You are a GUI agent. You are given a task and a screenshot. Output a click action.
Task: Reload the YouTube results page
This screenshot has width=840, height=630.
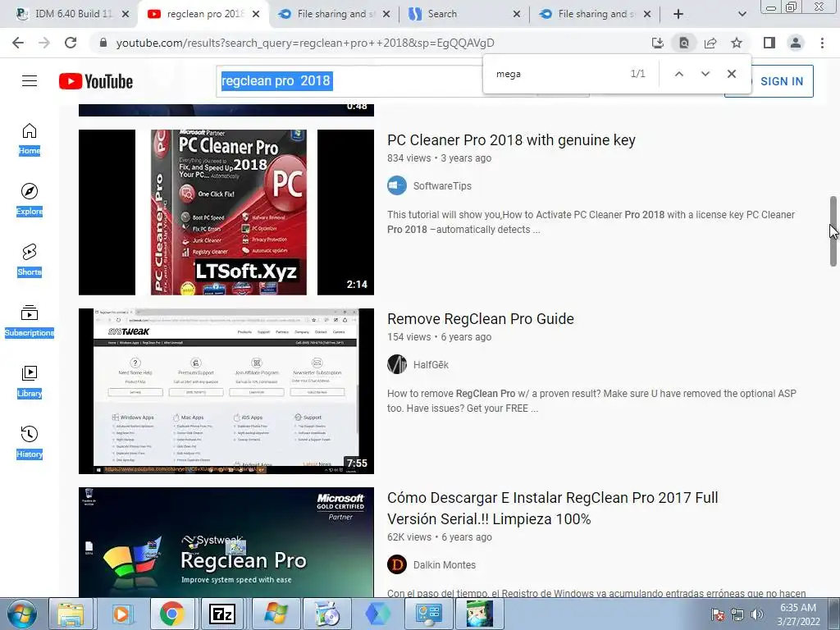(x=71, y=43)
